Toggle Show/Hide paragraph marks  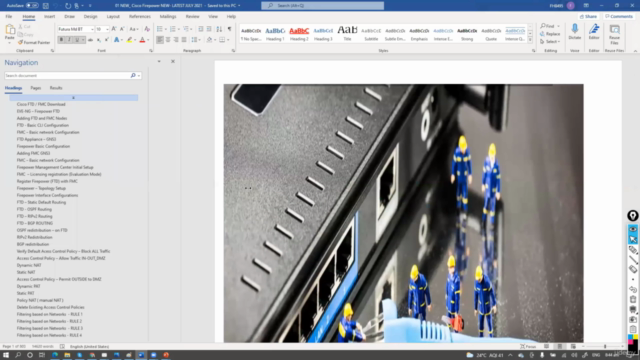pyautogui.click(x=229, y=29)
